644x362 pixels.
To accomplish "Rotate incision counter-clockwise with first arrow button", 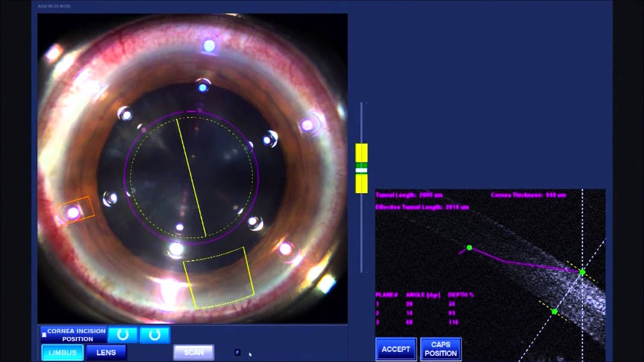I will point(122,335).
